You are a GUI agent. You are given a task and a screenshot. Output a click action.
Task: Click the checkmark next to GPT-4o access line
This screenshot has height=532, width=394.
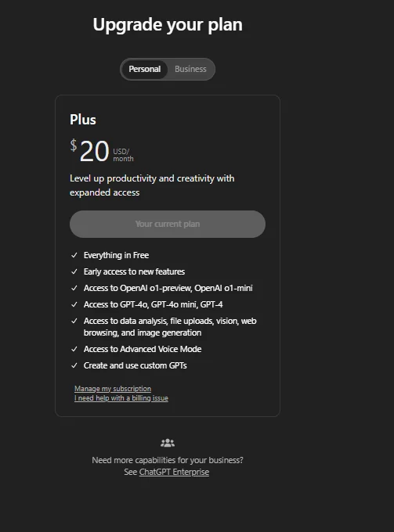tap(74, 304)
